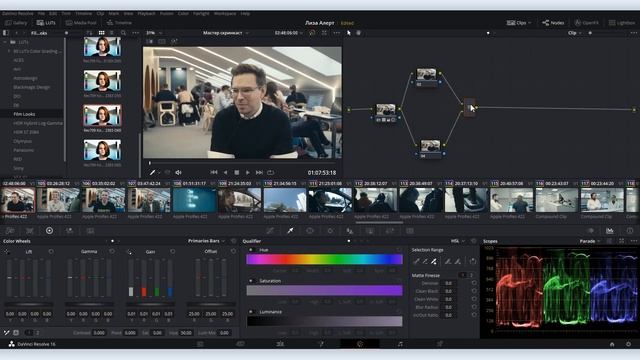Edit the Contrast value field
Viewport: 640px width, 360px height.
click(x=99, y=333)
